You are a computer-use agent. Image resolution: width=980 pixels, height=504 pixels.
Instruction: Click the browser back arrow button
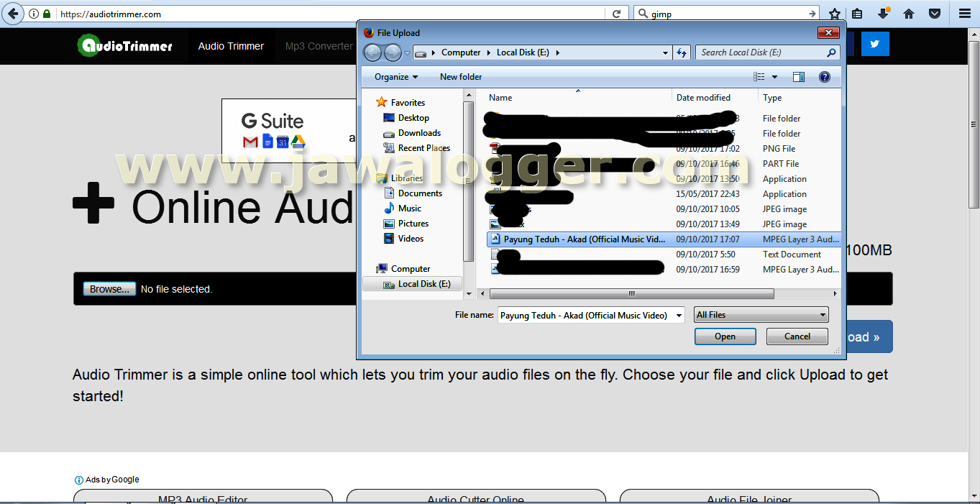coord(13,14)
